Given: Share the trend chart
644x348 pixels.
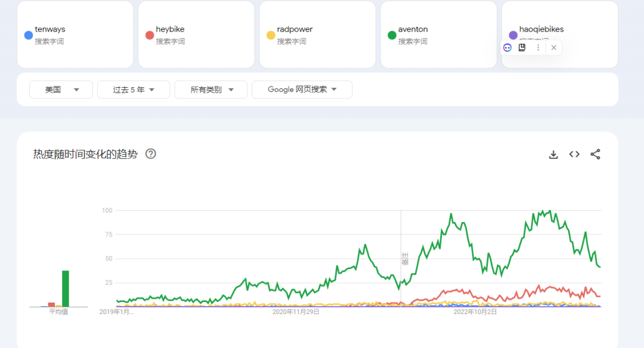Looking at the screenshot, I should [x=595, y=154].
